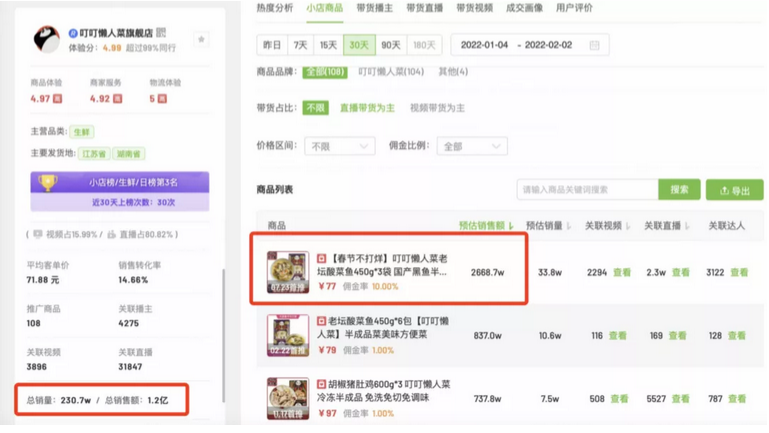Click the info icon next to 4.97 score

coord(58,99)
